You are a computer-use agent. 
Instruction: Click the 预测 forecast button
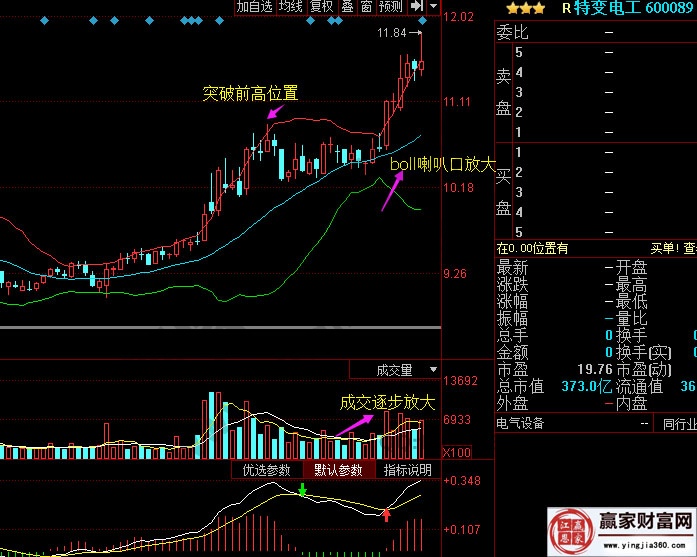pyautogui.click(x=391, y=7)
